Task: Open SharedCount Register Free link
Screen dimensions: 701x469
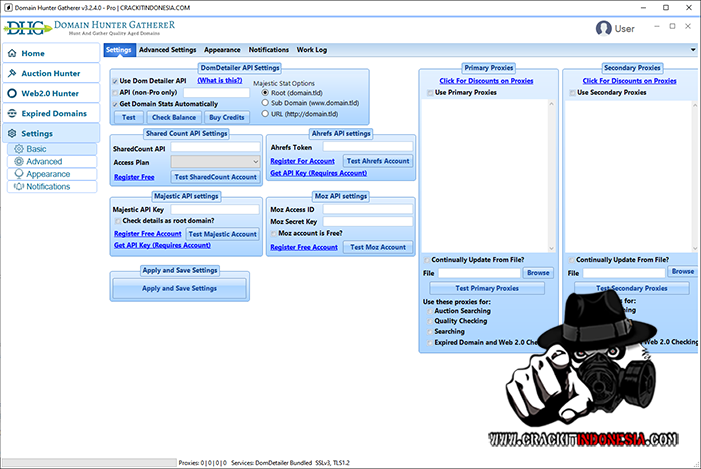Action: [x=134, y=177]
